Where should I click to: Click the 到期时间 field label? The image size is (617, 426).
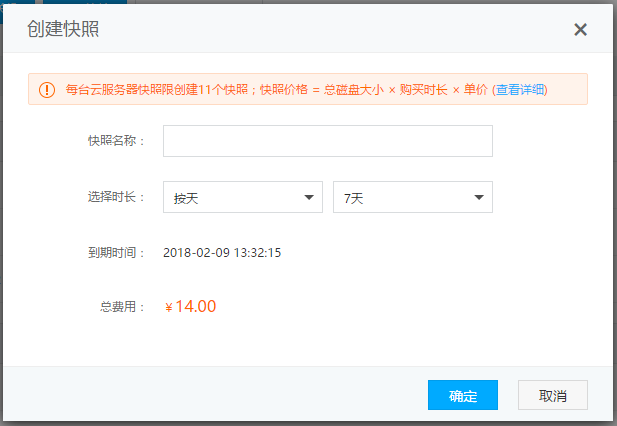pyautogui.click(x=116, y=253)
